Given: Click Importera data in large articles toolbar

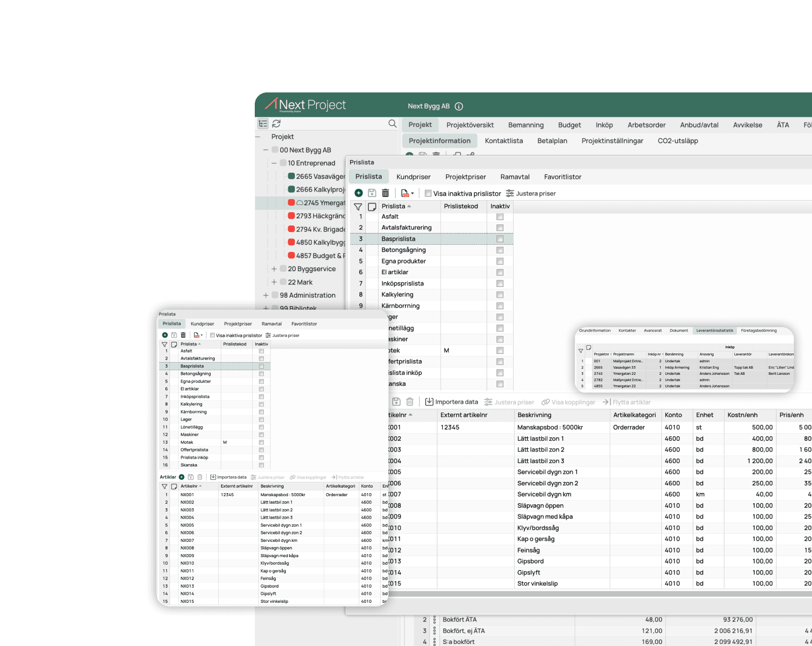Looking at the screenshot, I should click(452, 402).
